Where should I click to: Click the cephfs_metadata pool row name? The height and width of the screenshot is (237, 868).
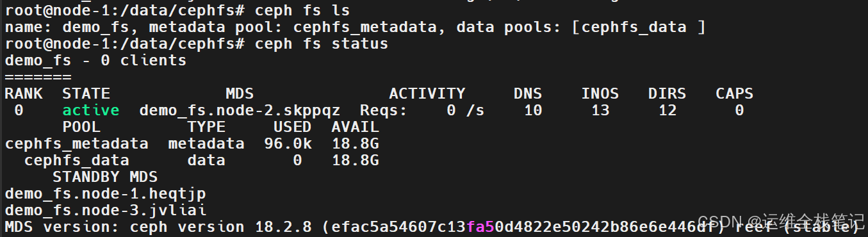[x=76, y=143]
